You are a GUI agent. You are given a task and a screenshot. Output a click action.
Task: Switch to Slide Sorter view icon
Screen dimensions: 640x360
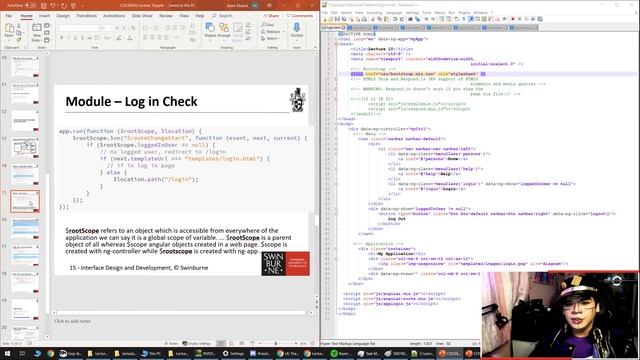pyautogui.click(x=231, y=344)
